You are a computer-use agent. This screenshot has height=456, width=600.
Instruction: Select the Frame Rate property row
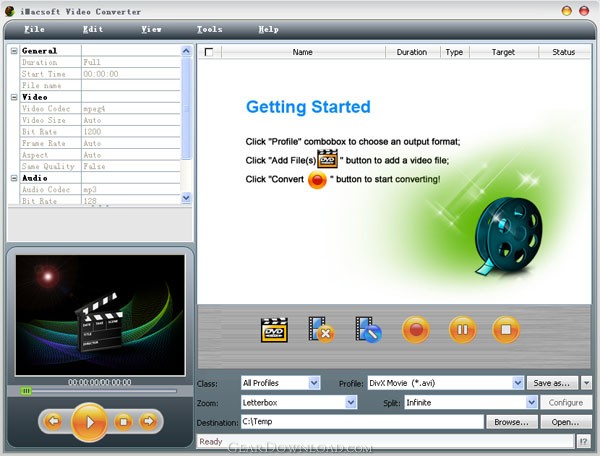100,143
